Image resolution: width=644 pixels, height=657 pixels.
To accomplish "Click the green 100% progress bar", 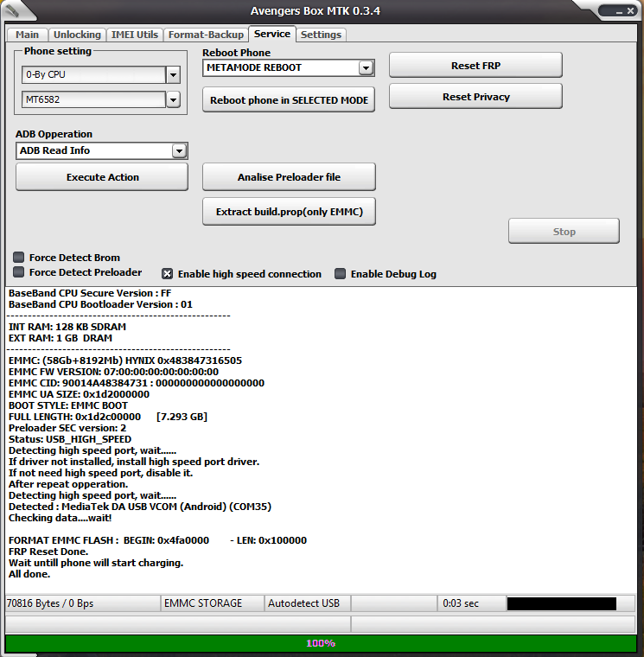I will [321, 643].
